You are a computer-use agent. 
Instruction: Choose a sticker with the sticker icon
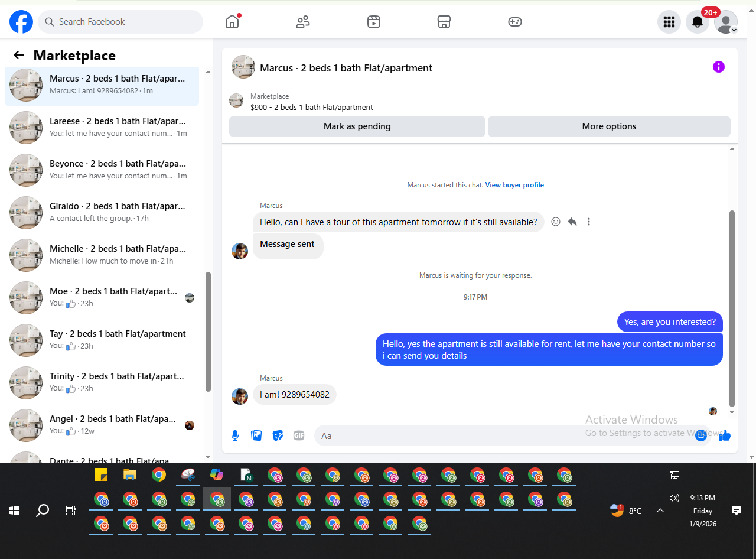click(278, 435)
